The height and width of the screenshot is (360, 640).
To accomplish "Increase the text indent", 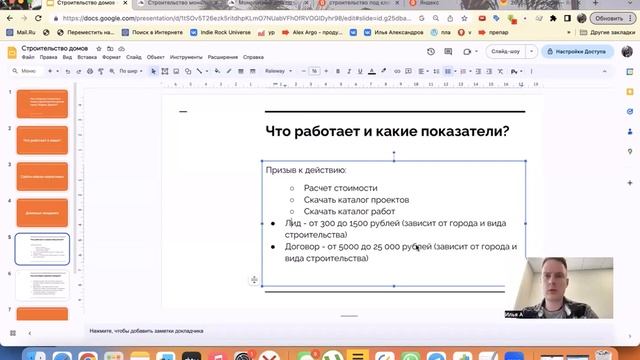I will pos(489,71).
